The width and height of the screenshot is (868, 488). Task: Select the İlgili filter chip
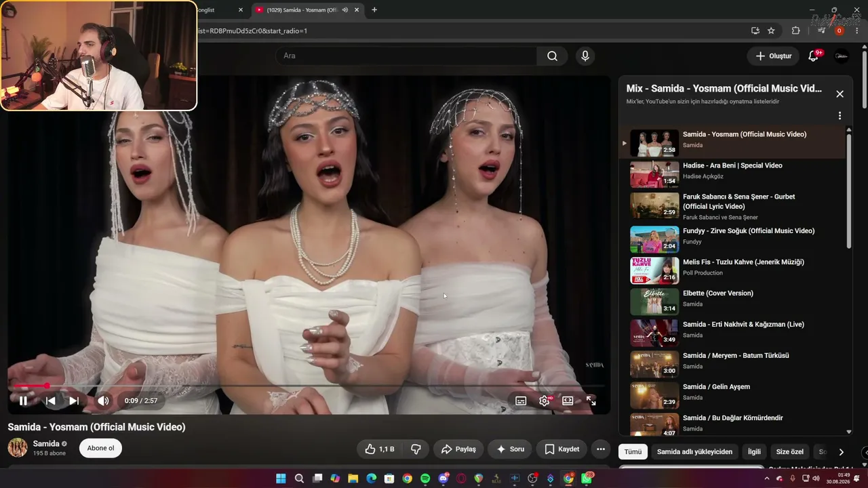754,451
